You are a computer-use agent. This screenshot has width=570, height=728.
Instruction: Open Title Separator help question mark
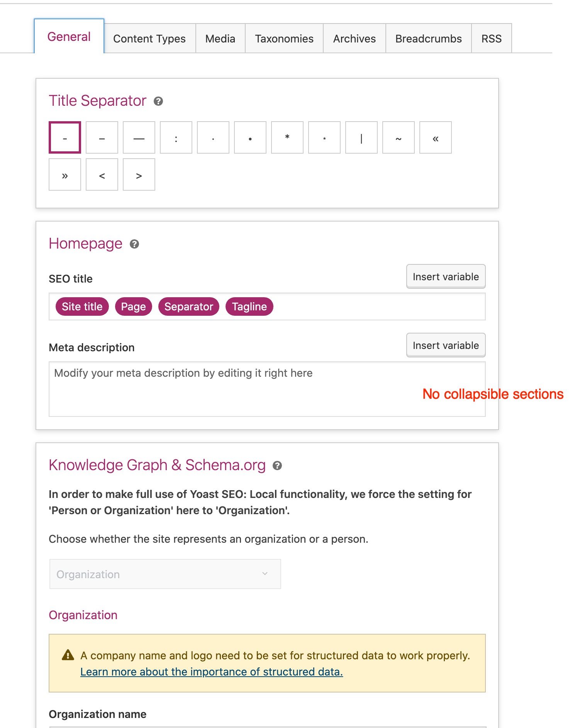pyautogui.click(x=158, y=101)
